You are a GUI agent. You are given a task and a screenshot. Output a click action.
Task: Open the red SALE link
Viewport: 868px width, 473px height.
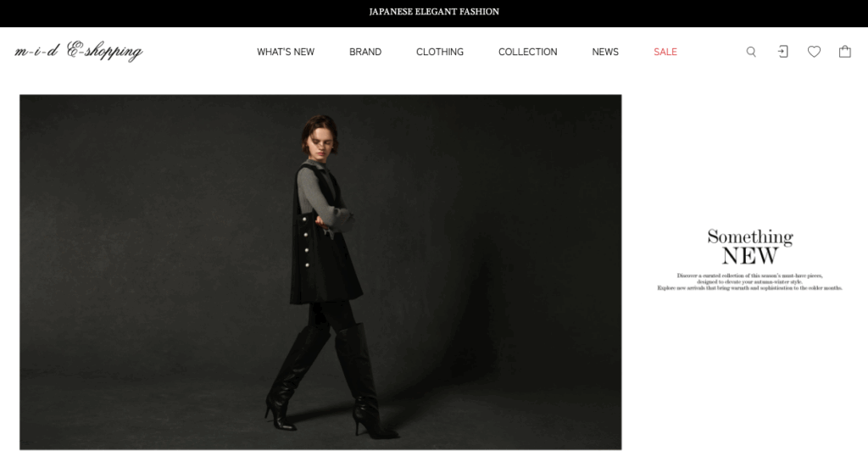tap(665, 52)
